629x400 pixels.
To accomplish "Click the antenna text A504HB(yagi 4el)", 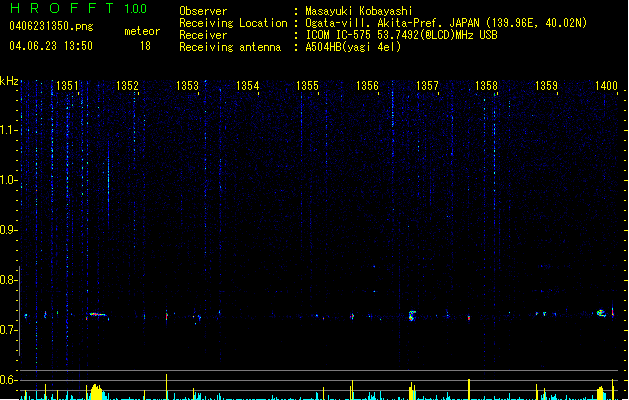I will (x=353, y=47).
